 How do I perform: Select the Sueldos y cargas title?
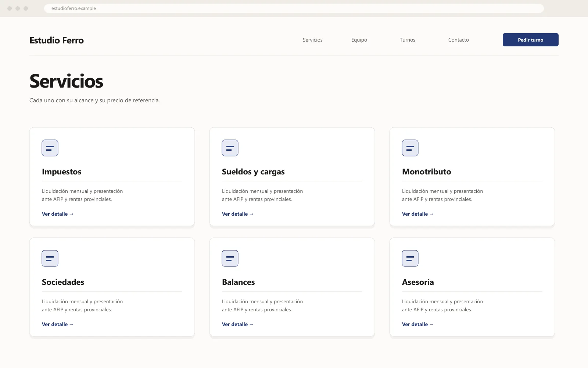click(253, 172)
